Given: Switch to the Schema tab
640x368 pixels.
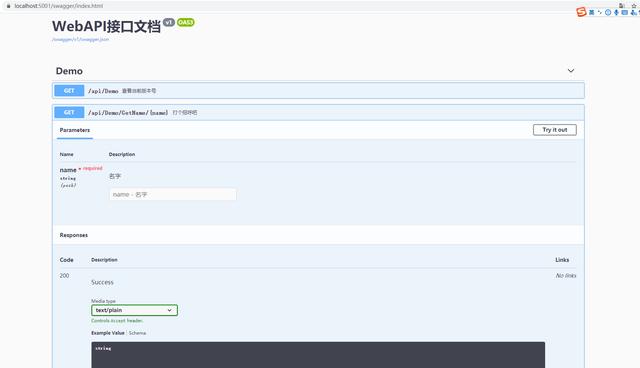Looking at the screenshot, I should (137, 333).
